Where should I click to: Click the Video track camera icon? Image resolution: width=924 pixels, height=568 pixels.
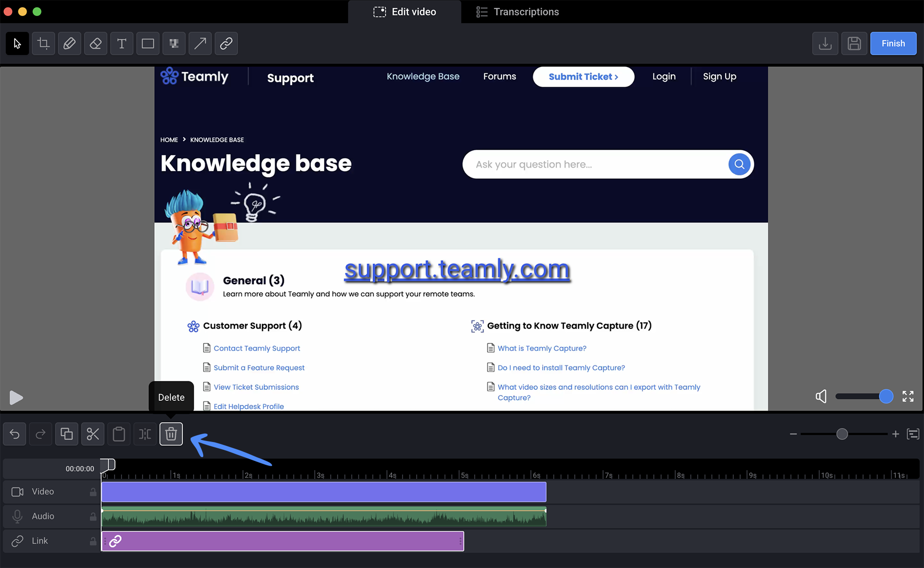(x=17, y=491)
